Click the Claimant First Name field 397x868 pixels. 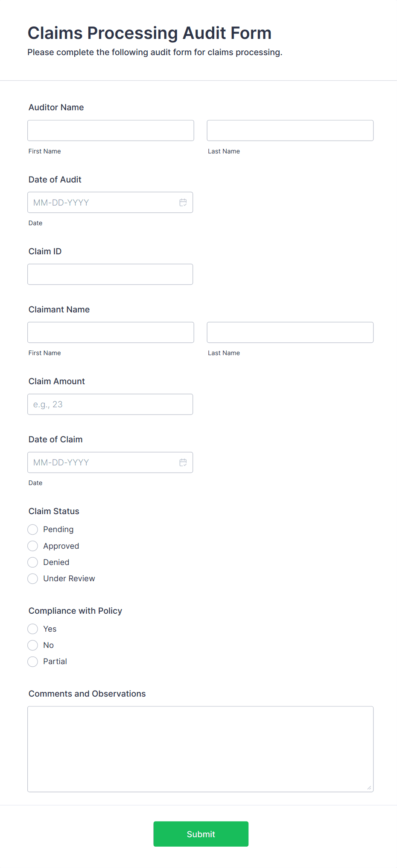pos(110,332)
